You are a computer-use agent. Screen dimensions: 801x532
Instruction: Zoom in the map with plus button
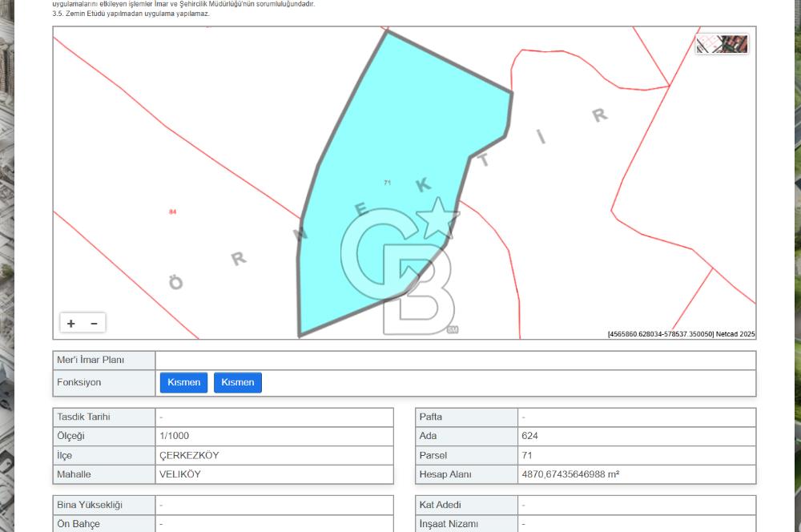71,324
